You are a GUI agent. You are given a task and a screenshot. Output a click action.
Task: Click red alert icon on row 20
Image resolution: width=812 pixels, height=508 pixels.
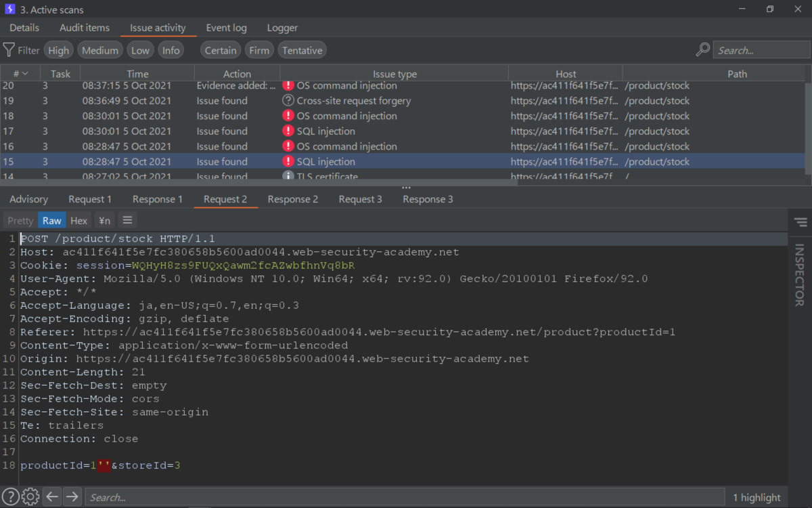click(288, 86)
